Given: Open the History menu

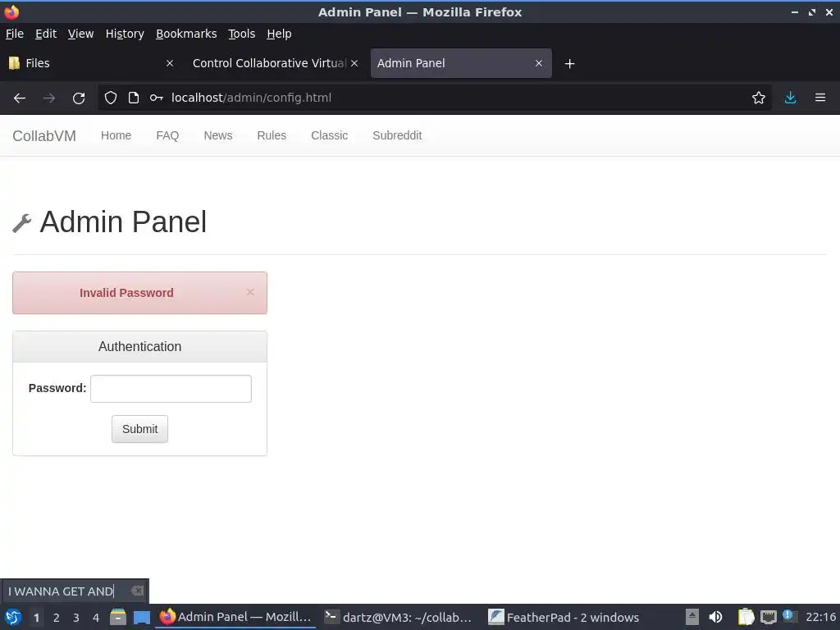Looking at the screenshot, I should 125,34.
